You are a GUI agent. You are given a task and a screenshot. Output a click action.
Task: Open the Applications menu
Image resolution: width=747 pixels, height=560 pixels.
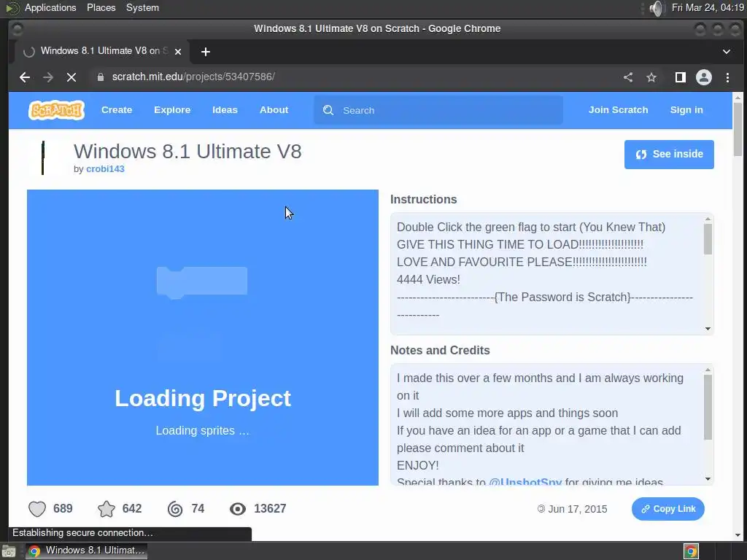[50, 8]
